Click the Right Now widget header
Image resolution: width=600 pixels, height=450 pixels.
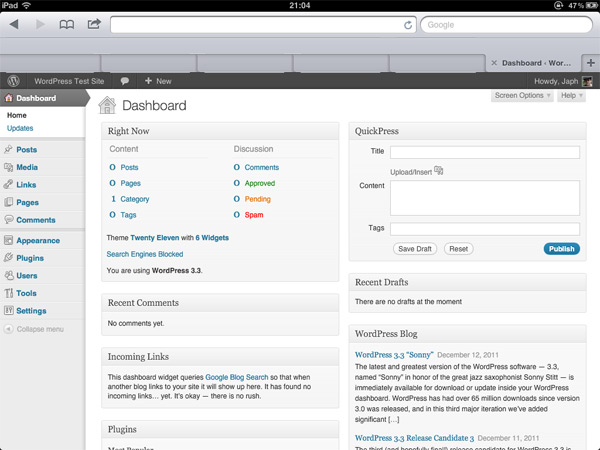pyautogui.click(x=220, y=131)
